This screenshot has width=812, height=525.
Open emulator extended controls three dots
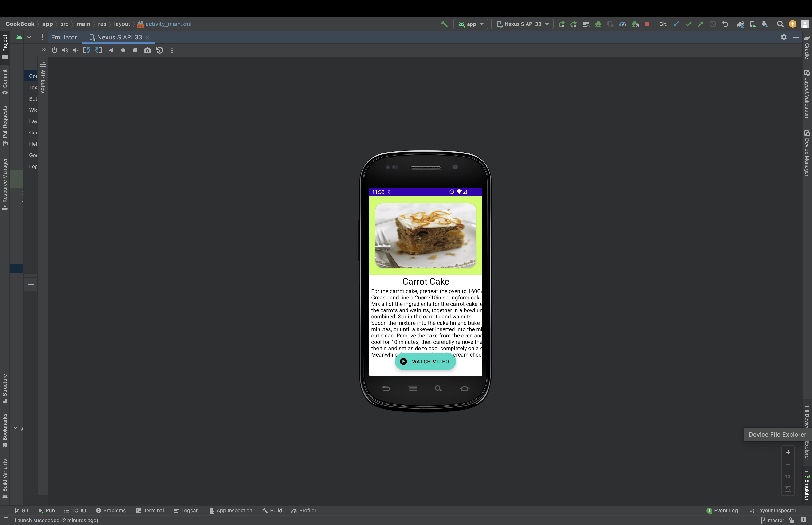[172, 51]
